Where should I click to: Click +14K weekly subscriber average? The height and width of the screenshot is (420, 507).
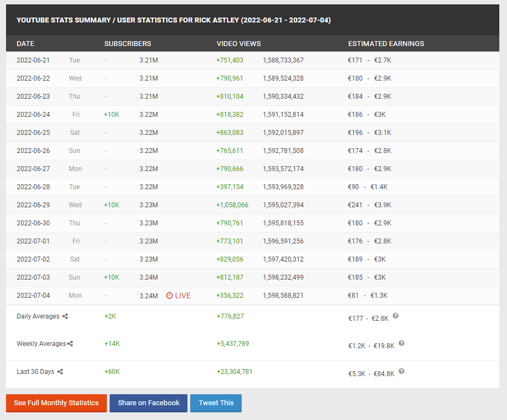coord(112,344)
